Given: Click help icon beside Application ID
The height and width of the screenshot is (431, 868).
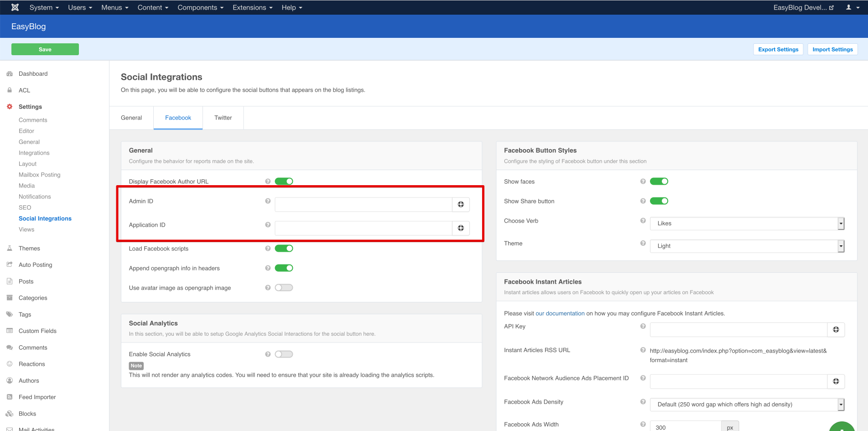Looking at the screenshot, I should pos(268,225).
